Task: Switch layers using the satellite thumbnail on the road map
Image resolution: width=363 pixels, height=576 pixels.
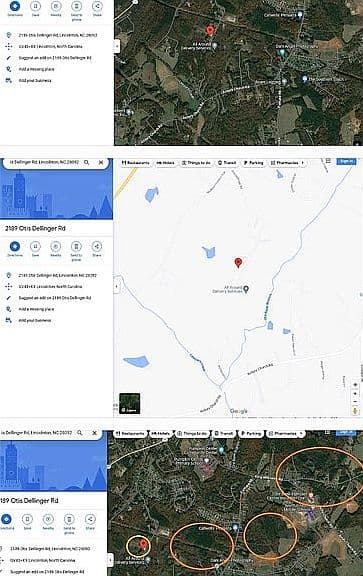Action: 130,403
